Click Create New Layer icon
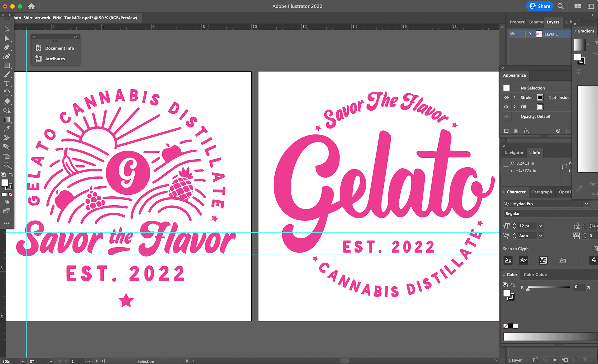The width and height of the screenshot is (598, 364). 575,360
